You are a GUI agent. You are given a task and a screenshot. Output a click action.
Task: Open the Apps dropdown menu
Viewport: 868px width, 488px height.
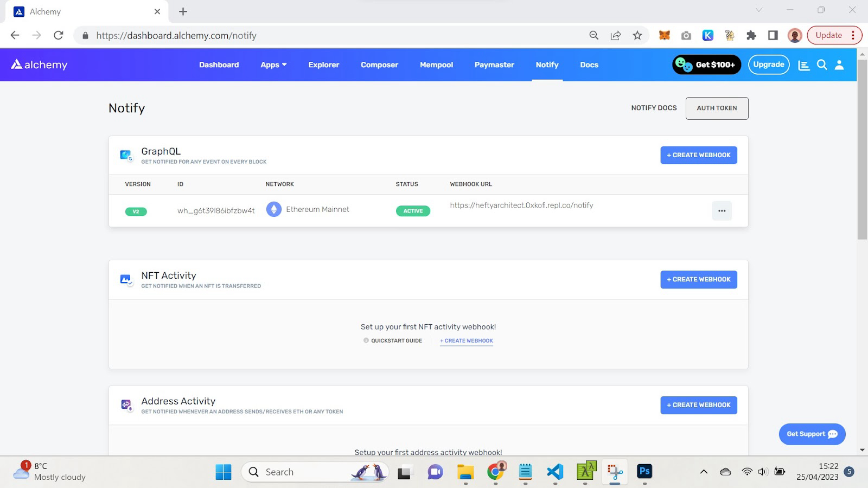pos(273,65)
